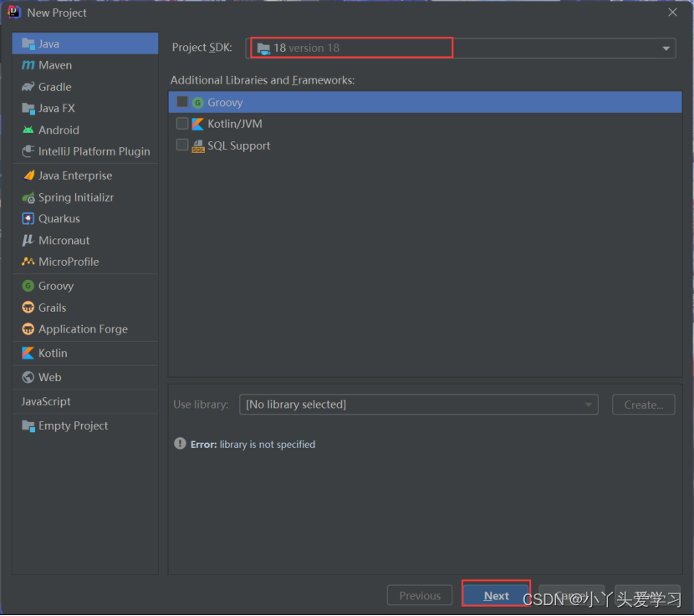
Task: Click the Groovy icon in project type list
Action: pos(28,286)
